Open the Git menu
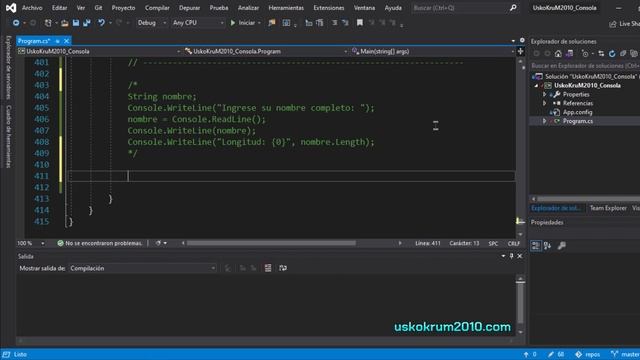 click(x=98, y=8)
